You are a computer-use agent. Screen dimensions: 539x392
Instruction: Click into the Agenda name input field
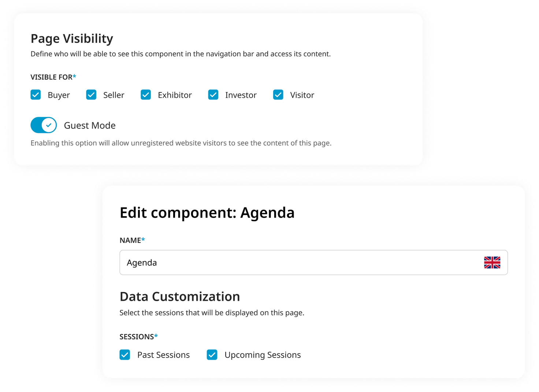pyautogui.click(x=313, y=263)
